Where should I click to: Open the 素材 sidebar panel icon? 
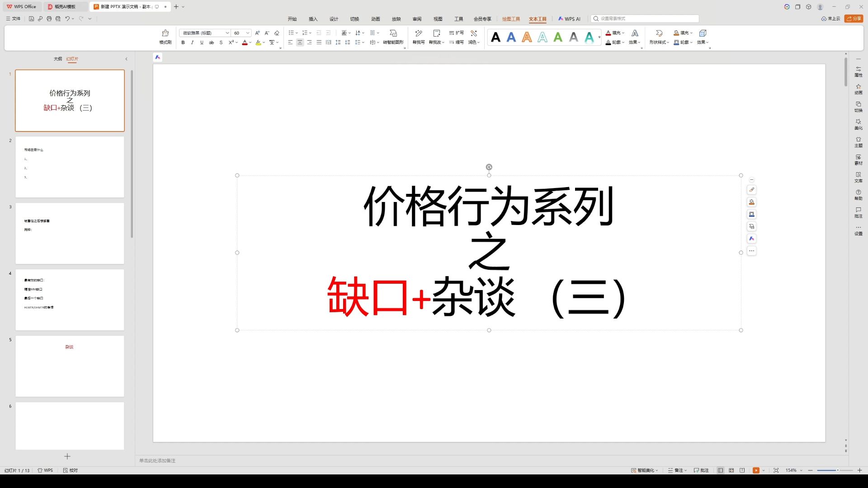pos(858,160)
